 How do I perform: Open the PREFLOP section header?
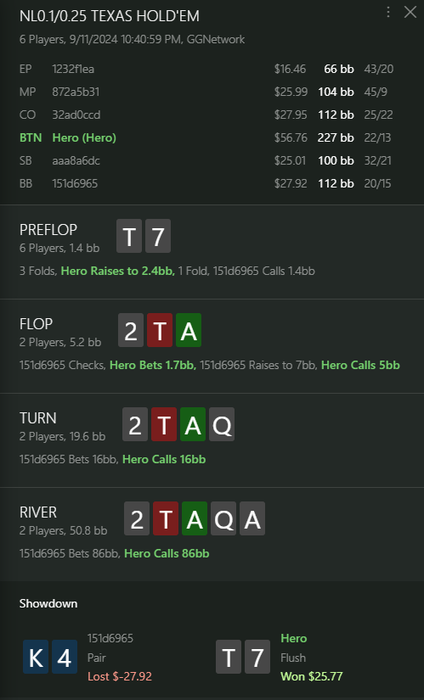48,229
